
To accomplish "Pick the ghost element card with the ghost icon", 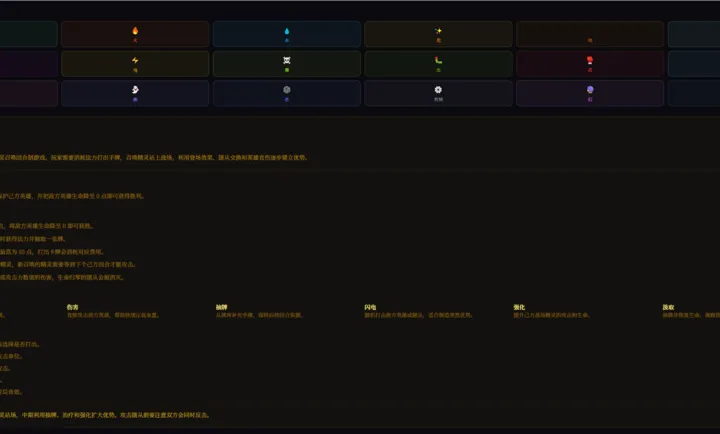I will [135, 93].
